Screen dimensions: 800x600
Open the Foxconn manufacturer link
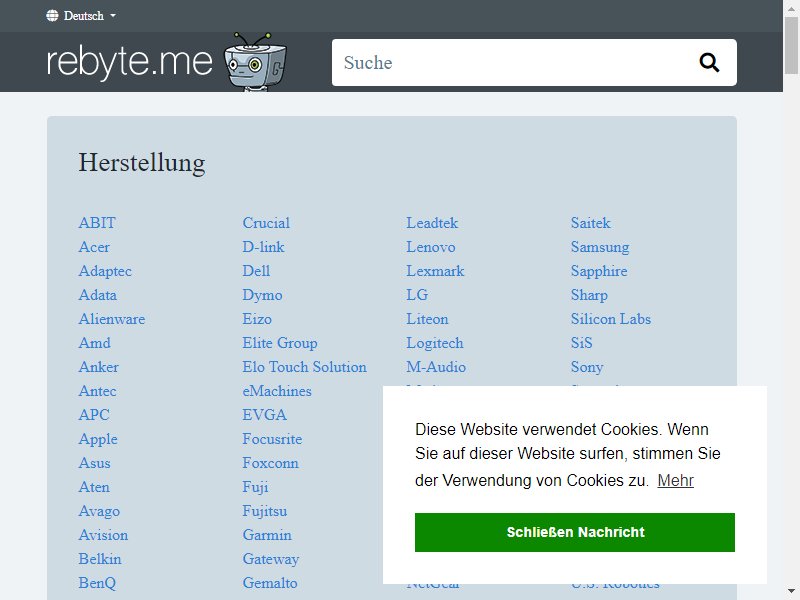pos(270,463)
